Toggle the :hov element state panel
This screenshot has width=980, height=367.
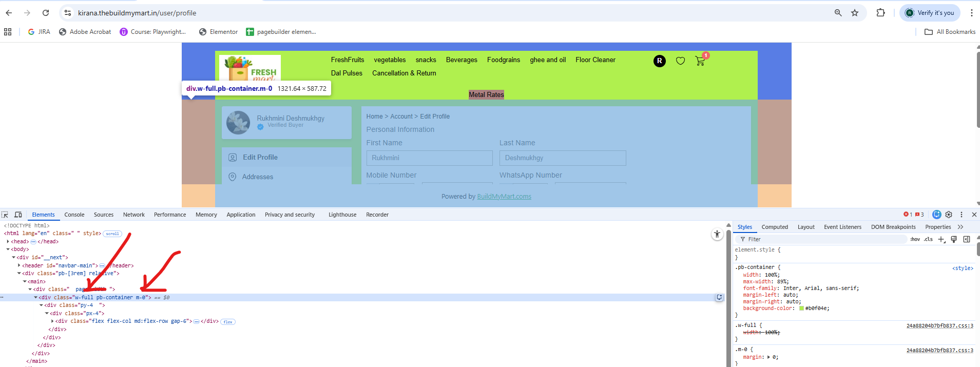coord(915,239)
